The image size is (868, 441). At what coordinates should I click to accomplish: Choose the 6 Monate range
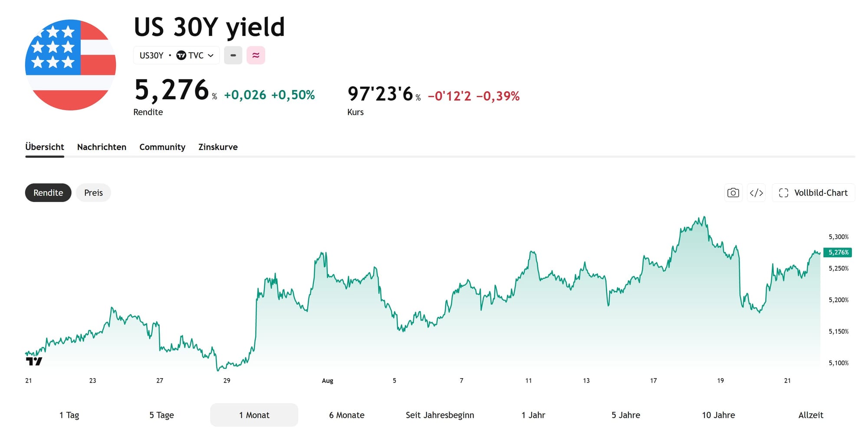[347, 415]
